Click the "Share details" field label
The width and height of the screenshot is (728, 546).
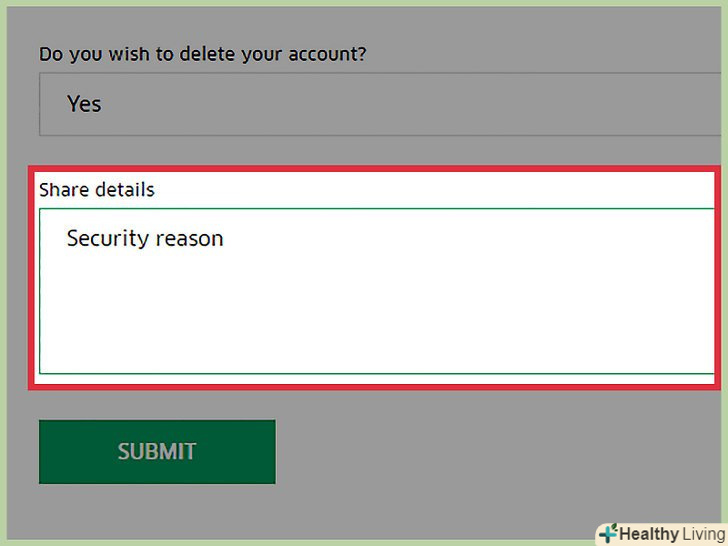click(x=97, y=189)
